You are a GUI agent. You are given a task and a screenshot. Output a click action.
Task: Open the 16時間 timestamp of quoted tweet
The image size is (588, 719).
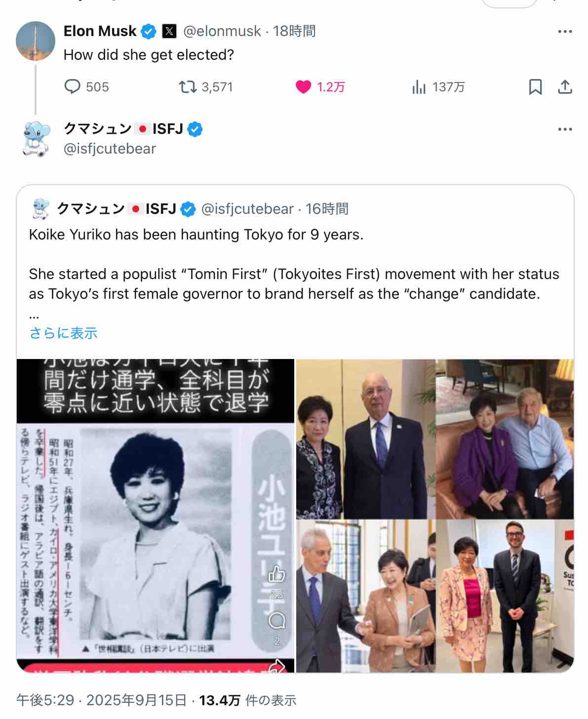(327, 209)
